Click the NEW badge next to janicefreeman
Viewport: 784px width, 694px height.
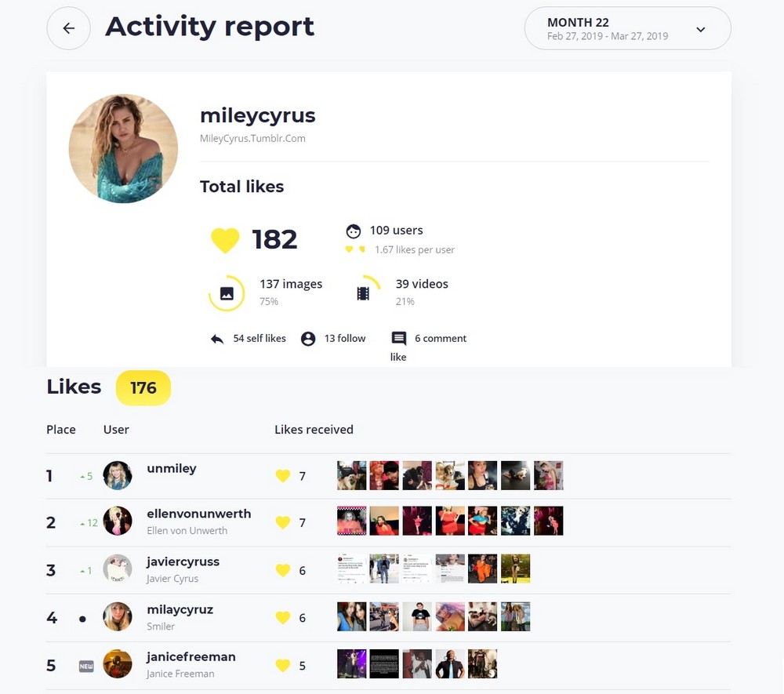(85, 665)
